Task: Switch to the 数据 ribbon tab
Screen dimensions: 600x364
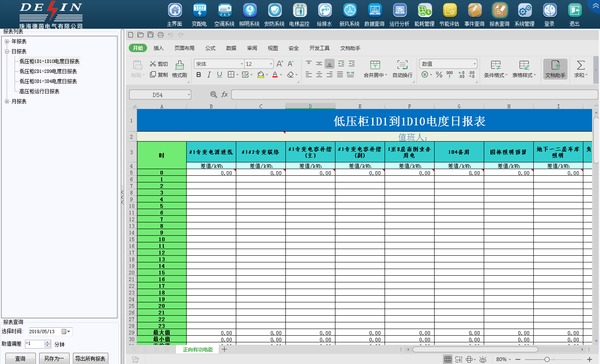Action: [x=231, y=48]
